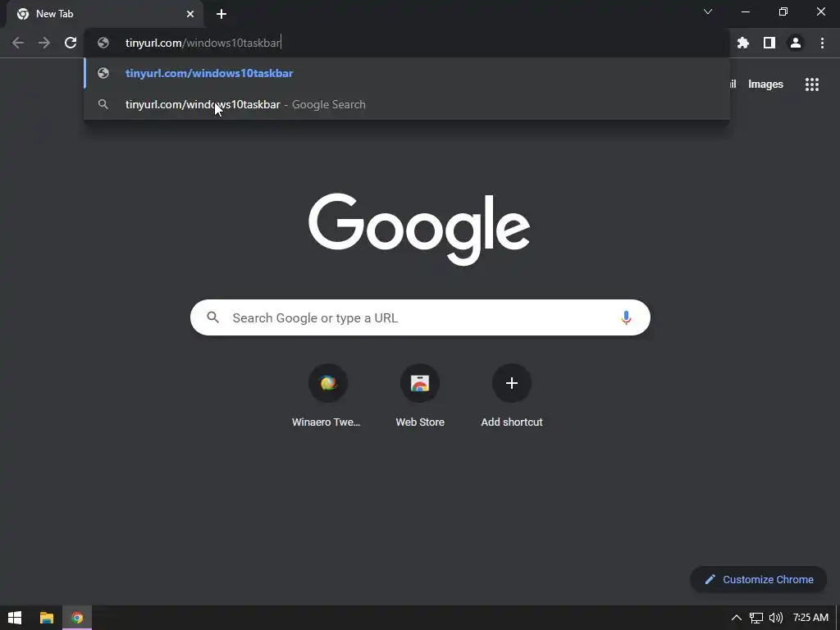Click the voice search microphone
This screenshot has width=840, height=630.
point(626,317)
